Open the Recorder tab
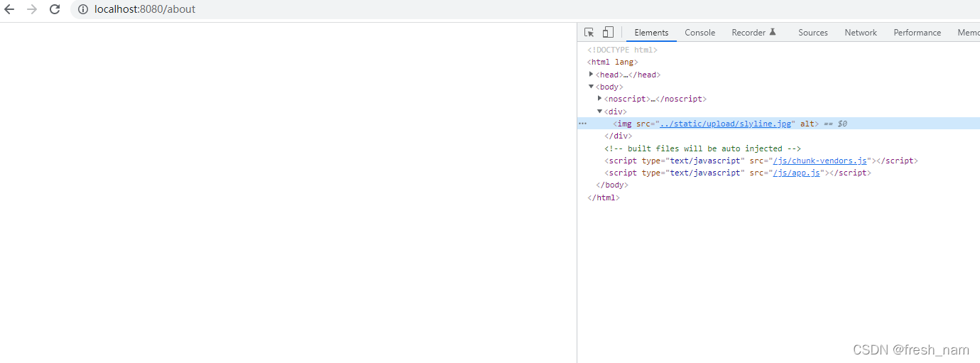The image size is (980, 363). (753, 33)
